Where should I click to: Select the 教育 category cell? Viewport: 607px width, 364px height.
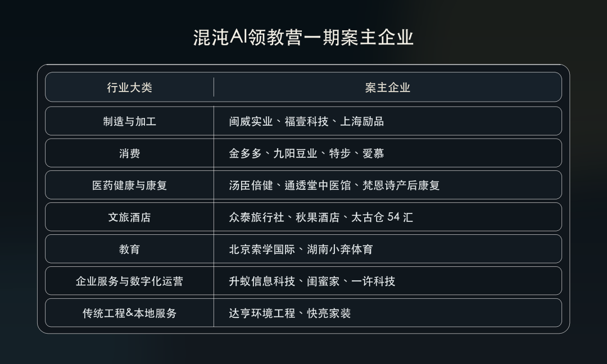tap(129, 249)
